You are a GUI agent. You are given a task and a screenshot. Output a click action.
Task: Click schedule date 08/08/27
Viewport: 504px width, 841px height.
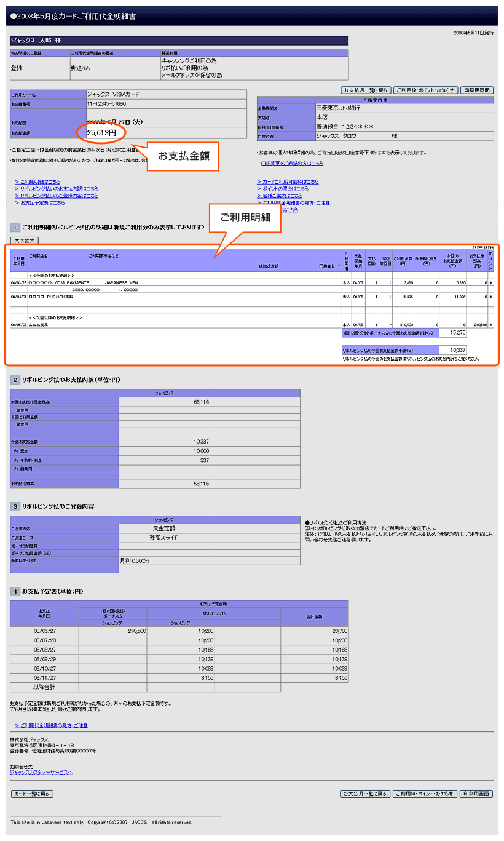[x=44, y=650]
